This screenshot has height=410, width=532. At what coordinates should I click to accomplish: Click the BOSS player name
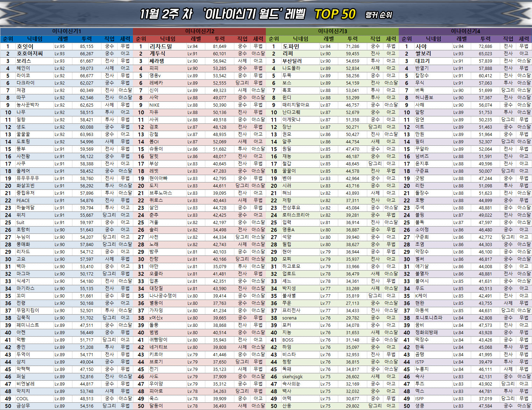click(x=288, y=340)
